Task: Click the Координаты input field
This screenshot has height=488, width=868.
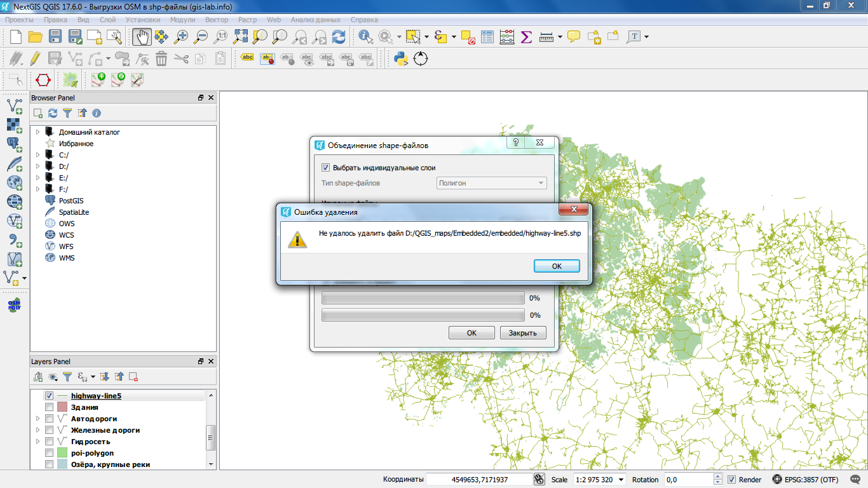Action: tap(478, 480)
